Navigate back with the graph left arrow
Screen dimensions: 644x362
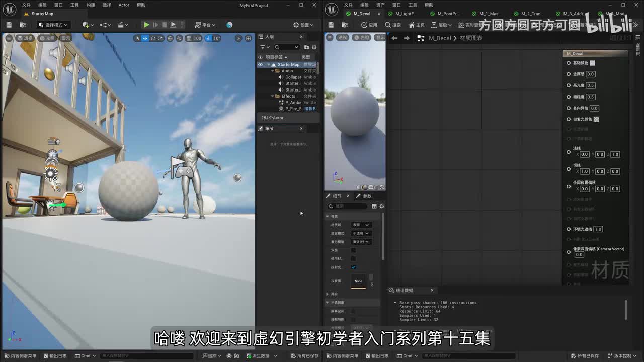tap(394, 38)
